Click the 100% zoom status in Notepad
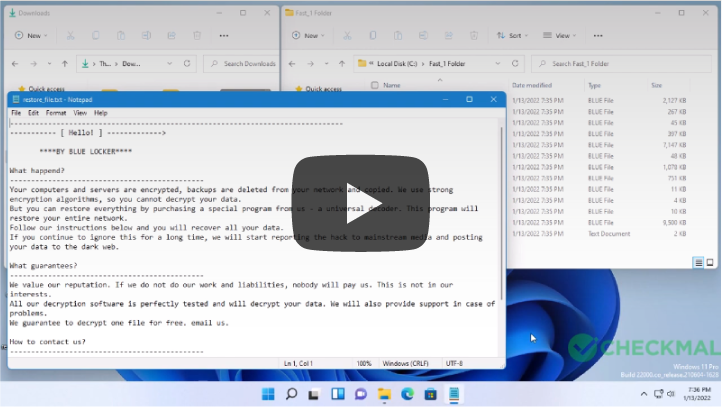Screen dimensions: 722x407 click(x=364, y=363)
